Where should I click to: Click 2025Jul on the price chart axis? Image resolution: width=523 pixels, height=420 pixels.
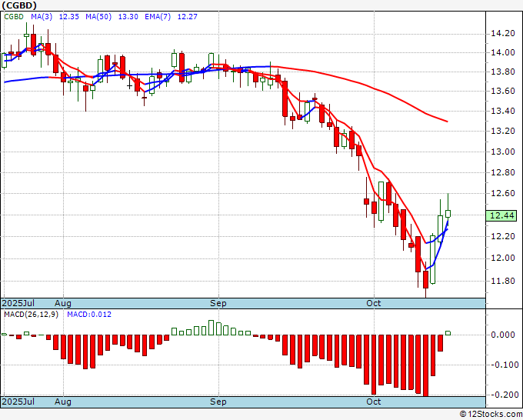18,303
